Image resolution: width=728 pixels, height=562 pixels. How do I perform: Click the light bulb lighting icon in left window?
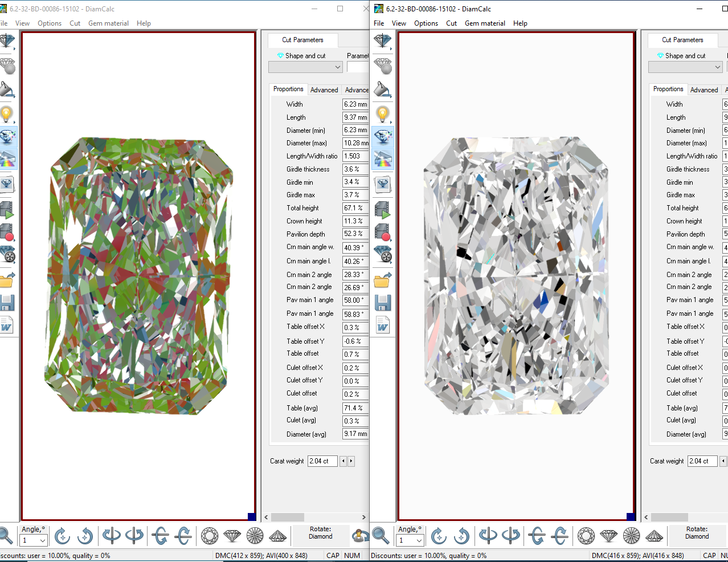point(6,115)
